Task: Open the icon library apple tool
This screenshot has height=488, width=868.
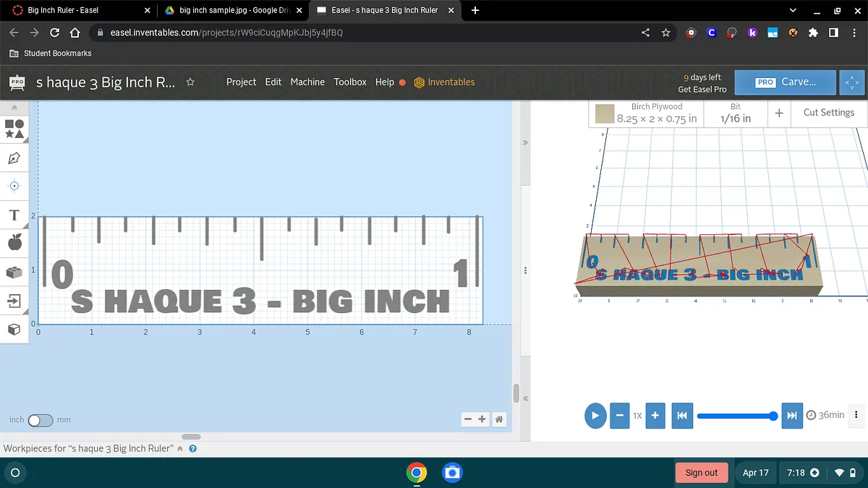Action: pyautogui.click(x=14, y=243)
